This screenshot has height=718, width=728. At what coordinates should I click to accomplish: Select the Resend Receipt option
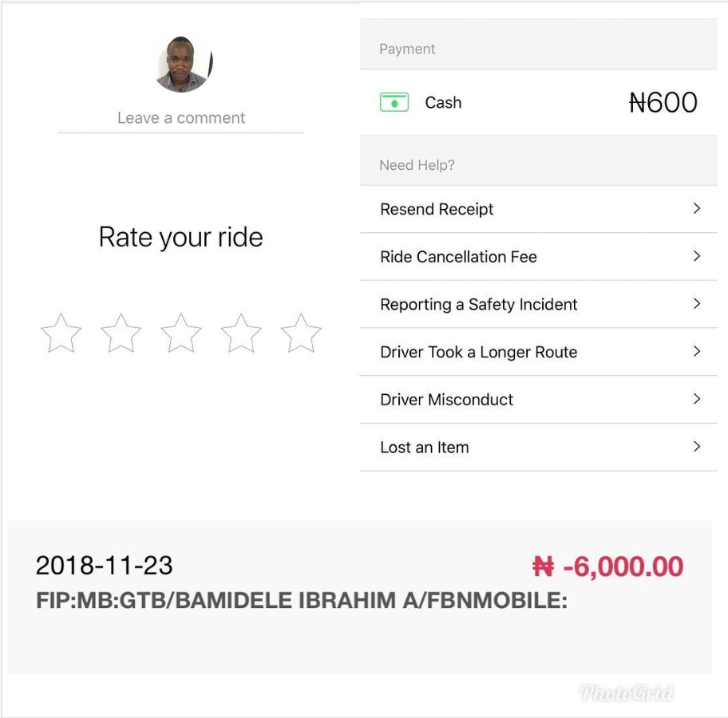(x=437, y=210)
